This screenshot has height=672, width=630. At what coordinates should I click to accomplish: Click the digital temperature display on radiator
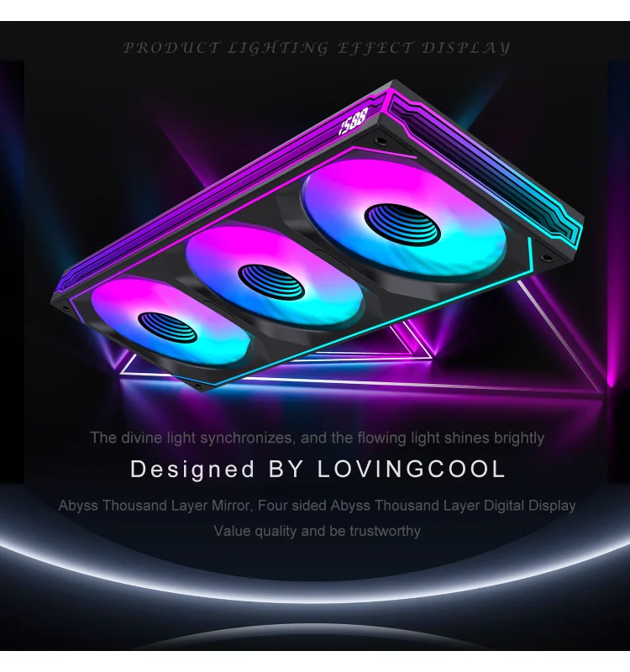point(354,121)
